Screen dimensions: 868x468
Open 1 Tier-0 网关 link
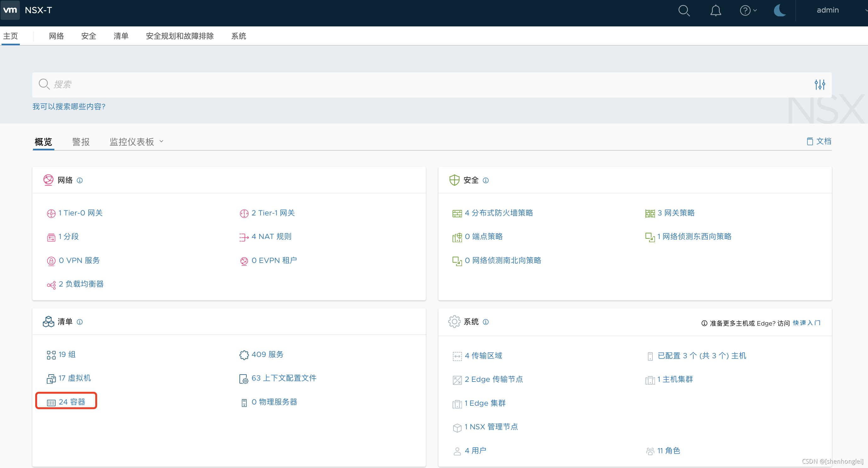pyautogui.click(x=80, y=213)
